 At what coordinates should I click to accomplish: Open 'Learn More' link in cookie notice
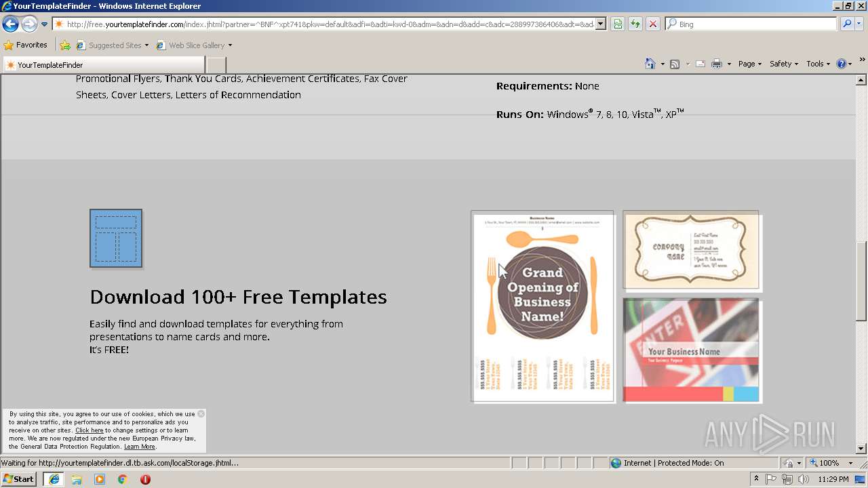click(140, 447)
